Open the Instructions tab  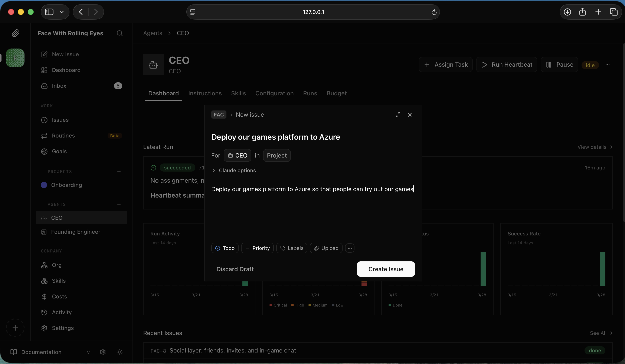pos(205,93)
